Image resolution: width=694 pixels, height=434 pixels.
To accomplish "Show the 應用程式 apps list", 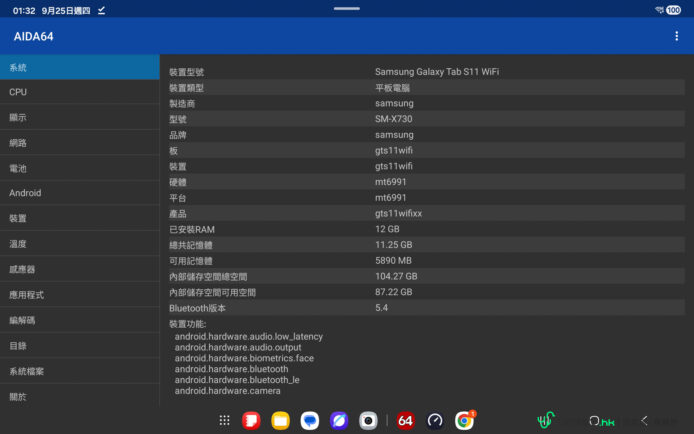I will [80, 295].
